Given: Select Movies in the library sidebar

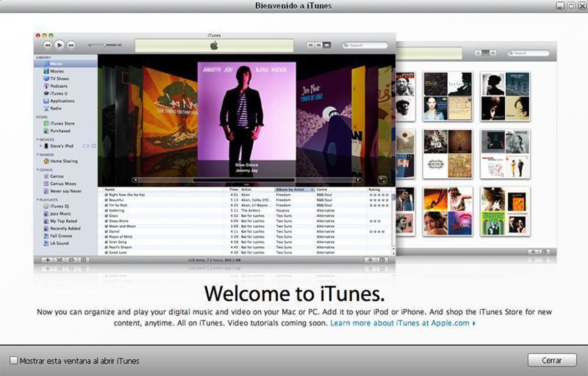Looking at the screenshot, I should coord(57,71).
